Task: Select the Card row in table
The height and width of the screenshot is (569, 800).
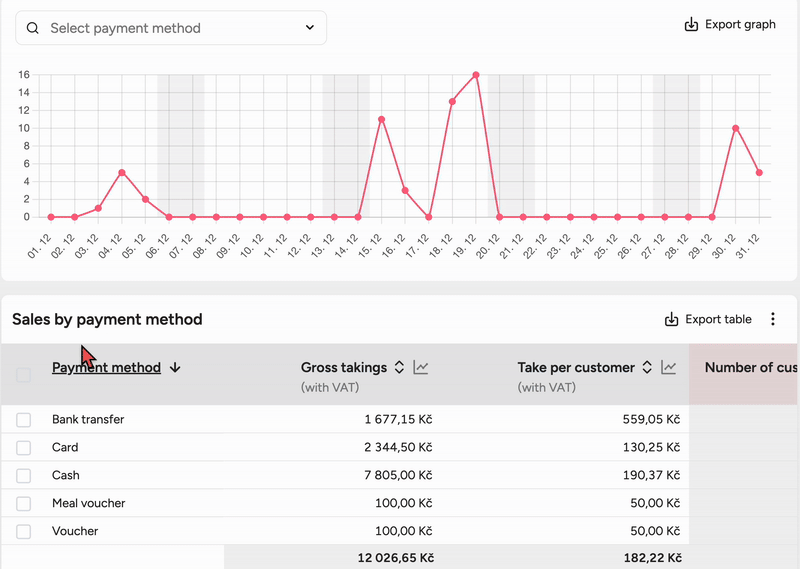Action: [x=65, y=448]
